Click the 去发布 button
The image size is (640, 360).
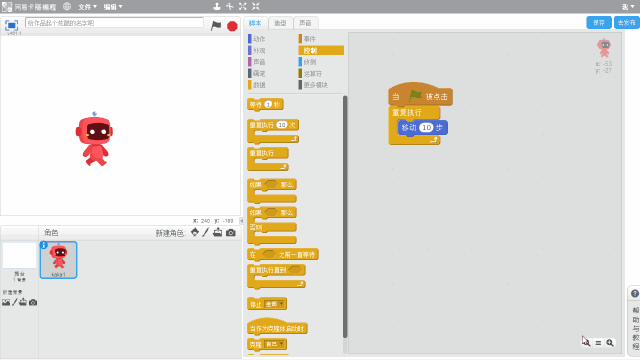[x=627, y=22]
